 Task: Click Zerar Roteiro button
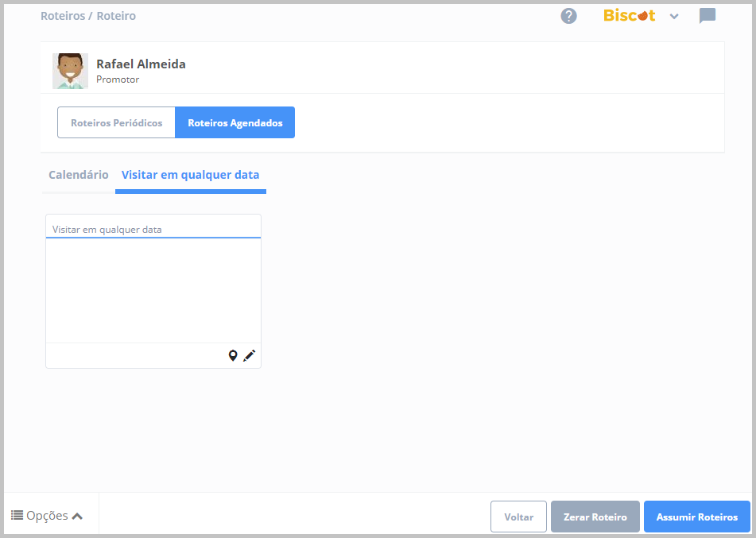tap(595, 517)
